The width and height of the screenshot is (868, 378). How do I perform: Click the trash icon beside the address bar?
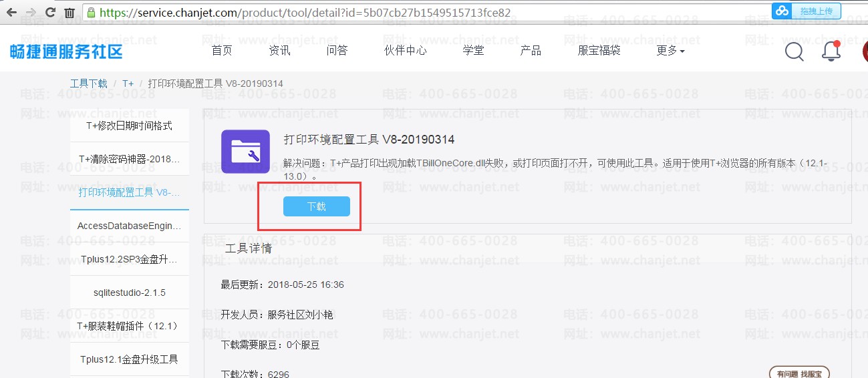tap(69, 12)
